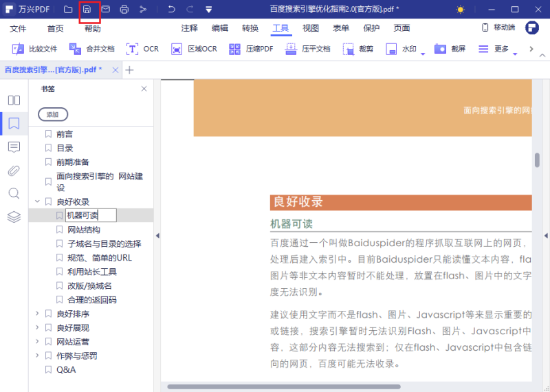The image size is (550, 392).
Task: Select the 裁剪 crop tool
Action: [358, 49]
